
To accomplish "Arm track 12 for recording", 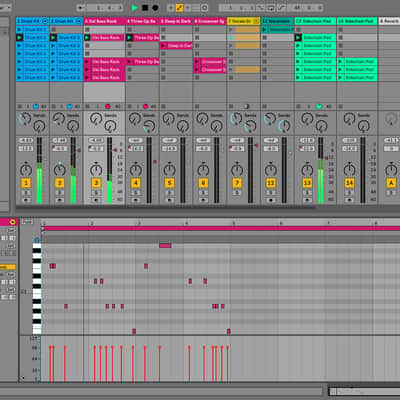I will pyautogui.click(x=271, y=200).
